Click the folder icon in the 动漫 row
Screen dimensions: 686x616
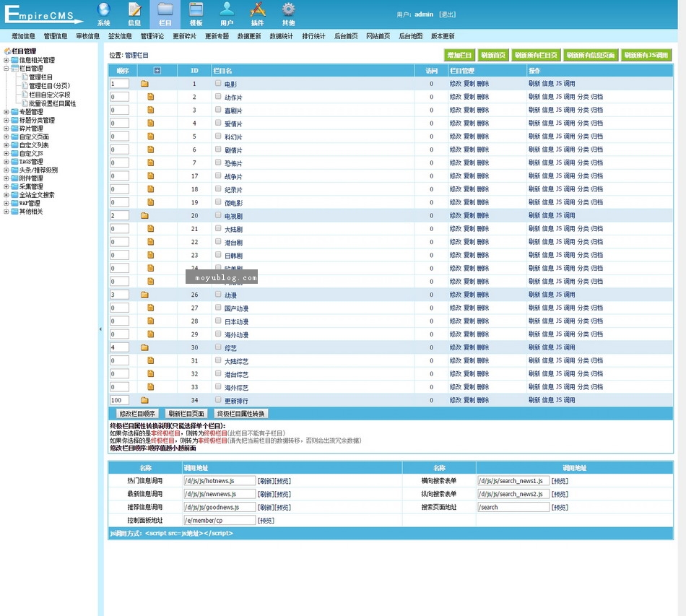click(145, 295)
